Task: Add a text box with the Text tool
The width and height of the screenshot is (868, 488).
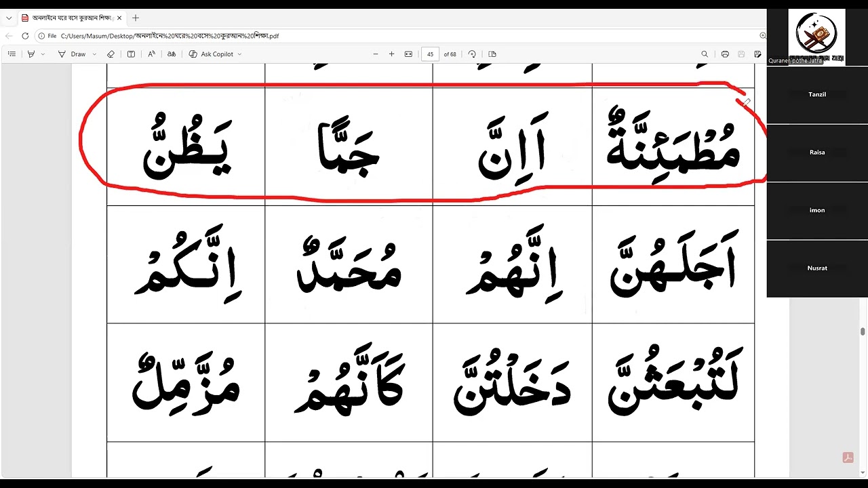Action: [x=131, y=54]
